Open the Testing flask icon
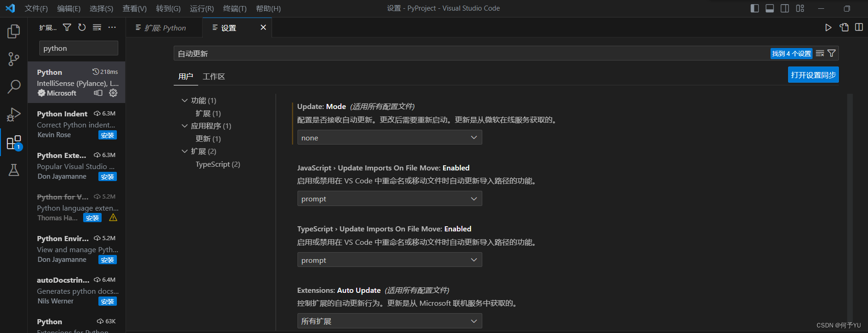This screenshot has width=868, height=333. click(14, 170)
